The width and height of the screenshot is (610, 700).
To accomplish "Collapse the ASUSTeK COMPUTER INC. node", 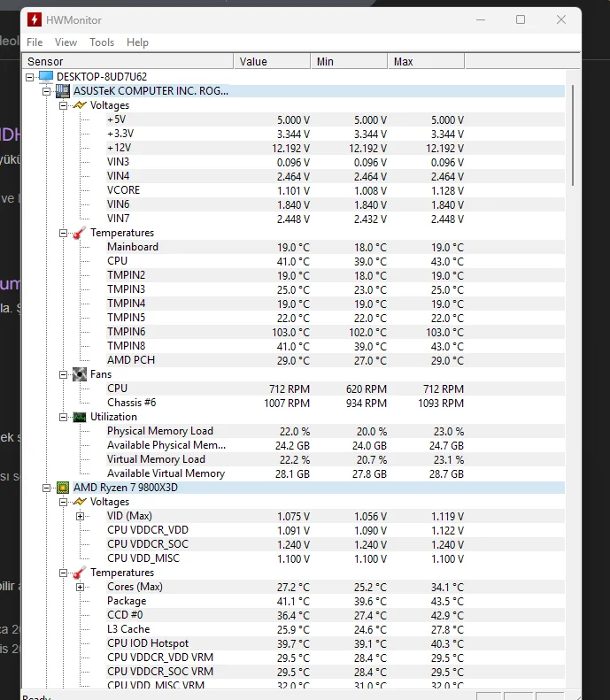I will tap(46, 91).
